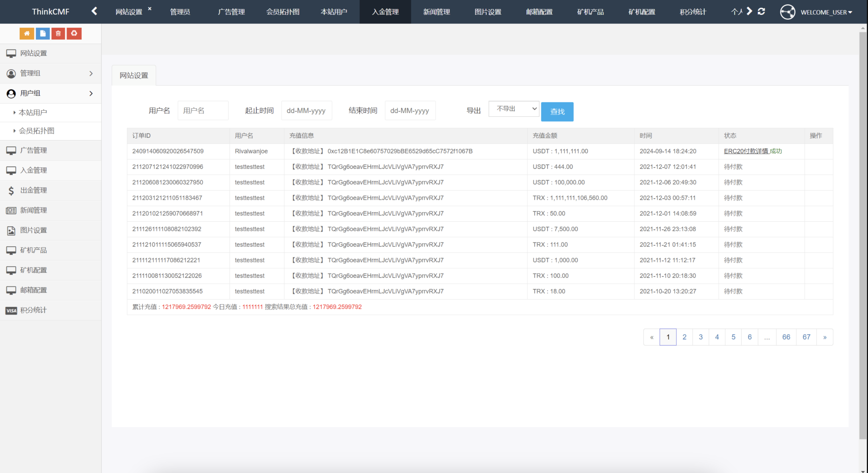Click the orange home icon button
This screenshot has width=868, height=473.
tap(27, 34)
